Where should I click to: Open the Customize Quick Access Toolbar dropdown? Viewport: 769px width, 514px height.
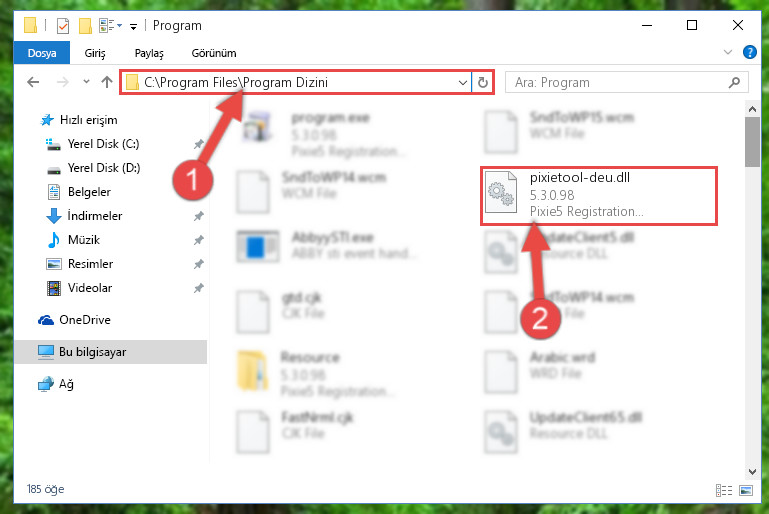click(x=133, y=26)
